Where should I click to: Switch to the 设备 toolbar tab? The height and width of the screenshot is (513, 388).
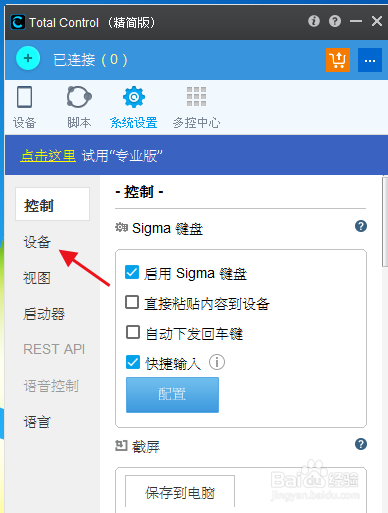coord(24,107)
